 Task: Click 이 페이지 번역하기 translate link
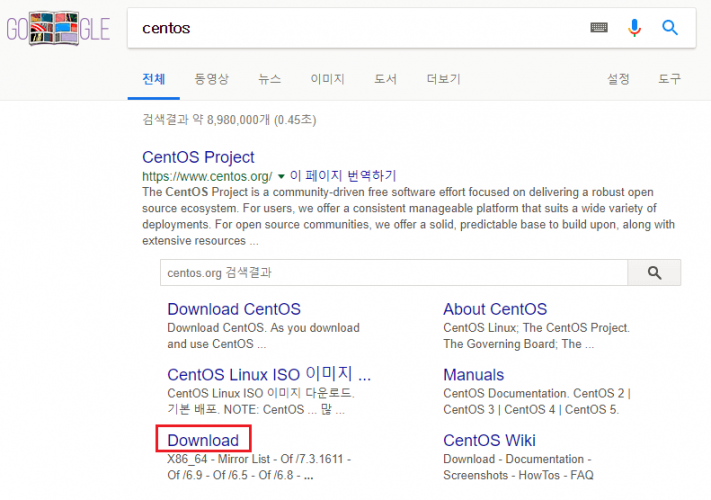pos(343,175)
